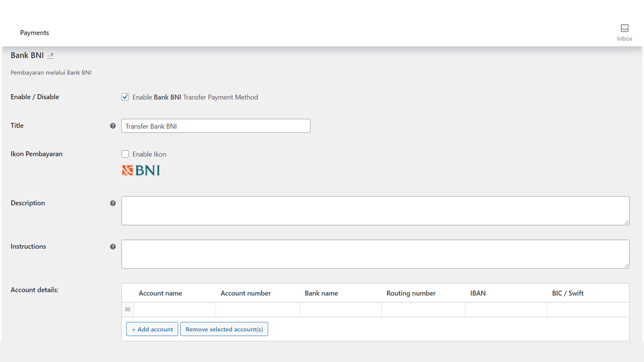Click the Description text area
The width and height of the screenshot is (644, 362).
(x=375, y=210)
